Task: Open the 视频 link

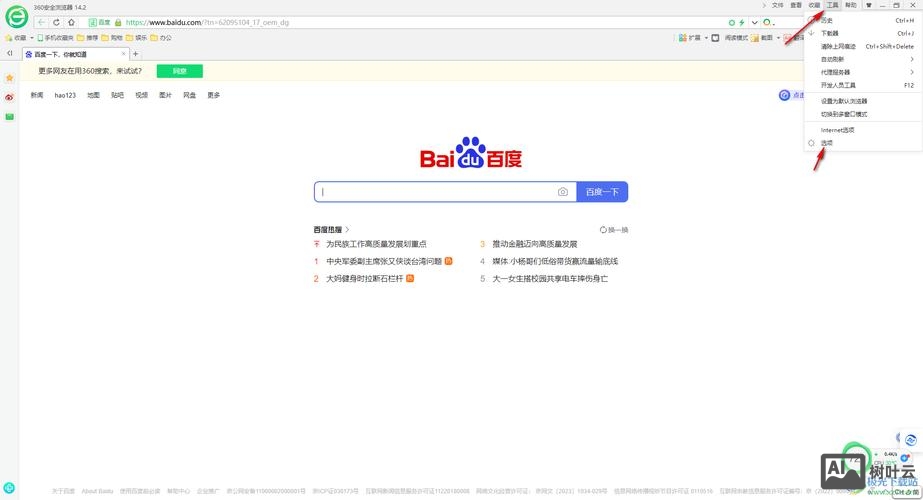Action: (142, 95)
